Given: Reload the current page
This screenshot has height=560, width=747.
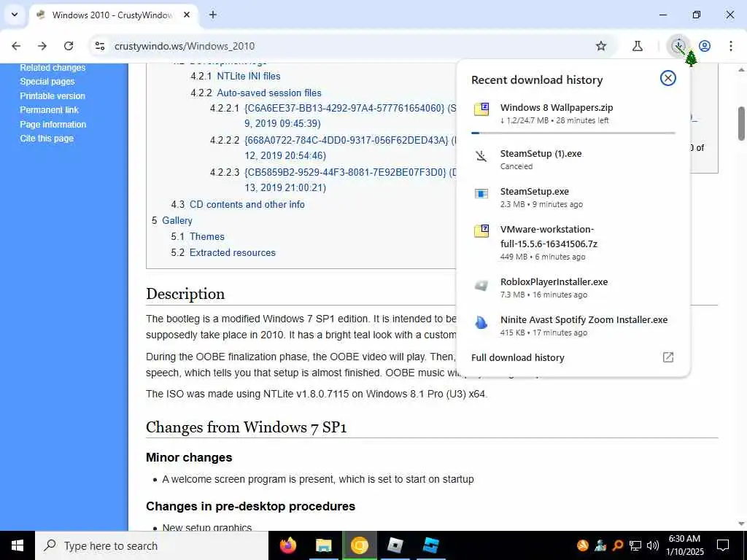Looking at the screenshot, I should pos(69,46).
